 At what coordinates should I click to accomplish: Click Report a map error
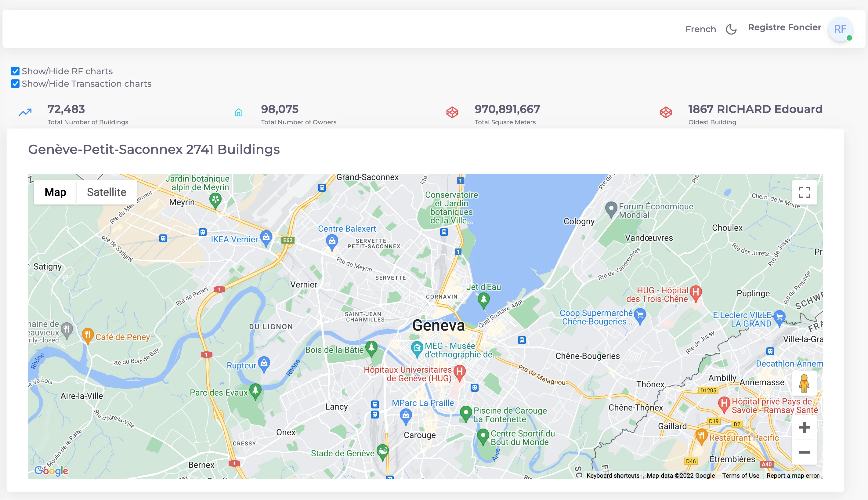tap(792, 476)
